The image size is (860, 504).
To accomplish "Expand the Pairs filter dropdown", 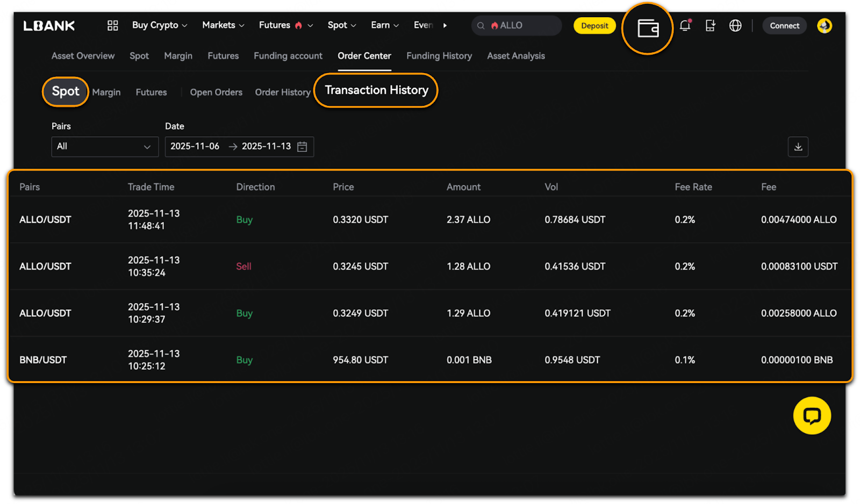I will (105, 147).
